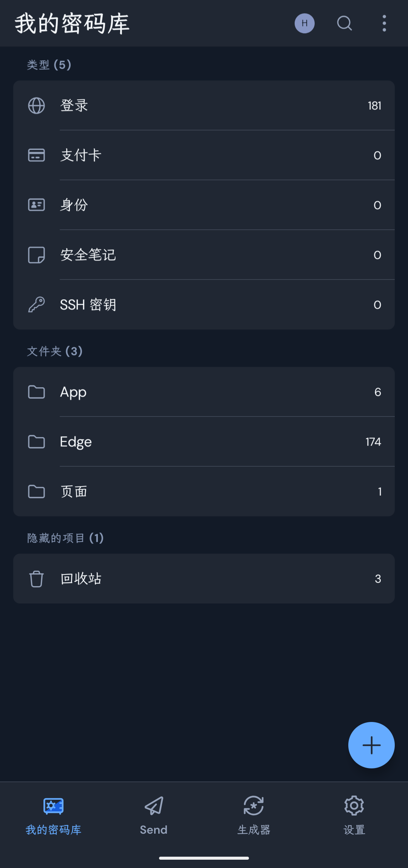Tap the 我的密码库 page title
The height and width of the screenshot is (868, 408).
tap(72, 23)
